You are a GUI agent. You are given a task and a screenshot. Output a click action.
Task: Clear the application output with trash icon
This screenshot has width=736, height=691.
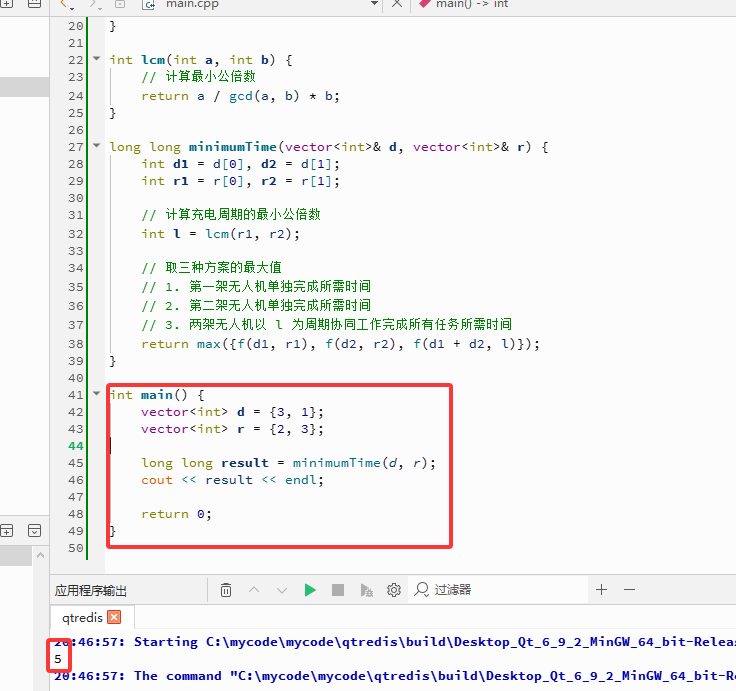(x=226, y=590)
